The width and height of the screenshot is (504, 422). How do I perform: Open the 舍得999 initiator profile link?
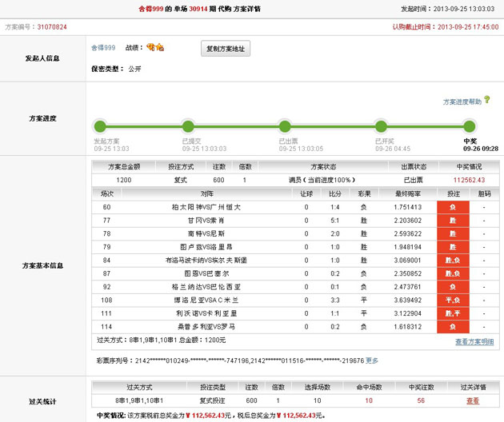[103, 48]
